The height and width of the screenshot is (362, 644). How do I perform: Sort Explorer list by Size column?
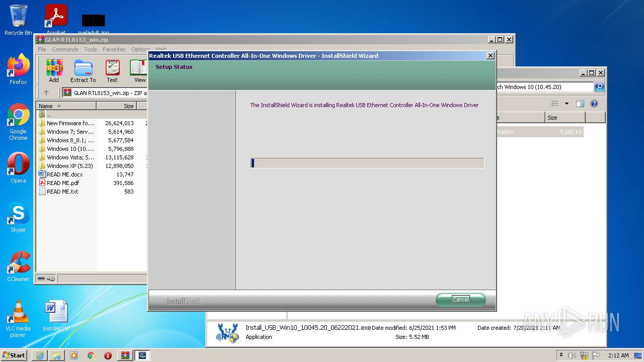[565, 118]
